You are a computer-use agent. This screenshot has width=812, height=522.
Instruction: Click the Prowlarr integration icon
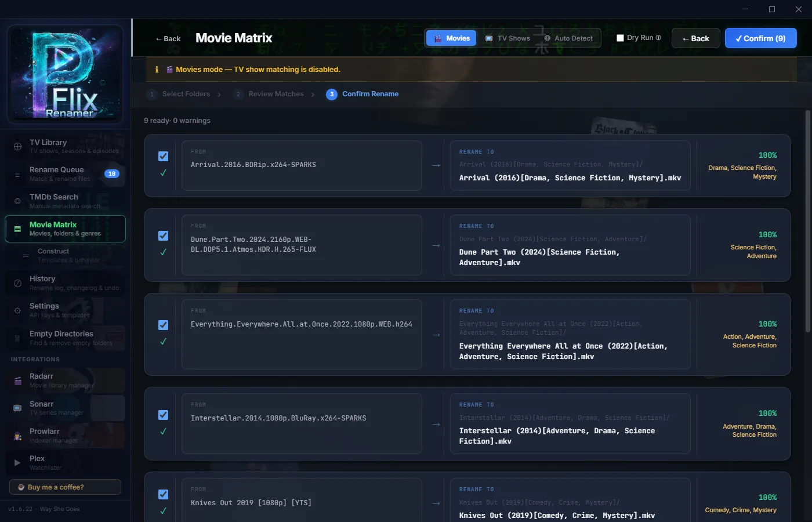tap(17, 436)
